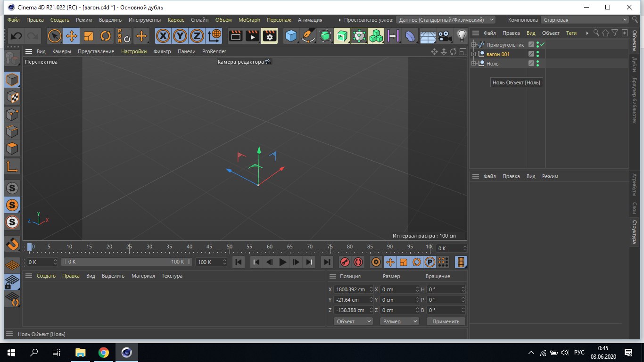This screenshot has height=362, width=644.
Task: Expand the Ноль tree node
Action: point(474,64)
